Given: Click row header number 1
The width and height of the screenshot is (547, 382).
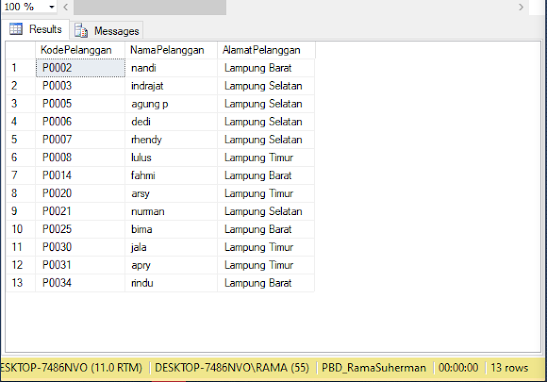Looking at the screenshot, I should click(x=21, y=68).
